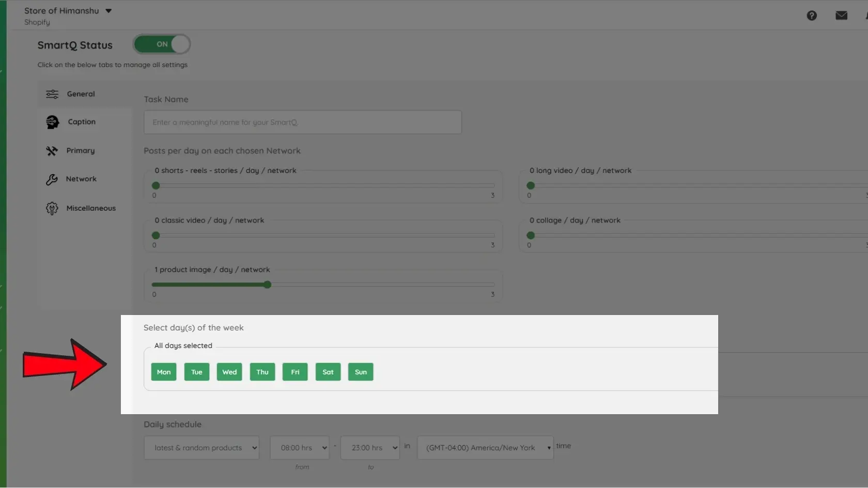868x488 pixels.
Task: Click the shorts-reels-stories slider handle
Action: (156, 185)
